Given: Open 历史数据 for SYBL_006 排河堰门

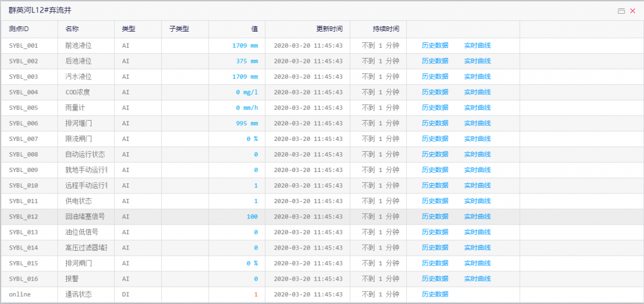Looking at the screenshot, I should click(435, 123).
